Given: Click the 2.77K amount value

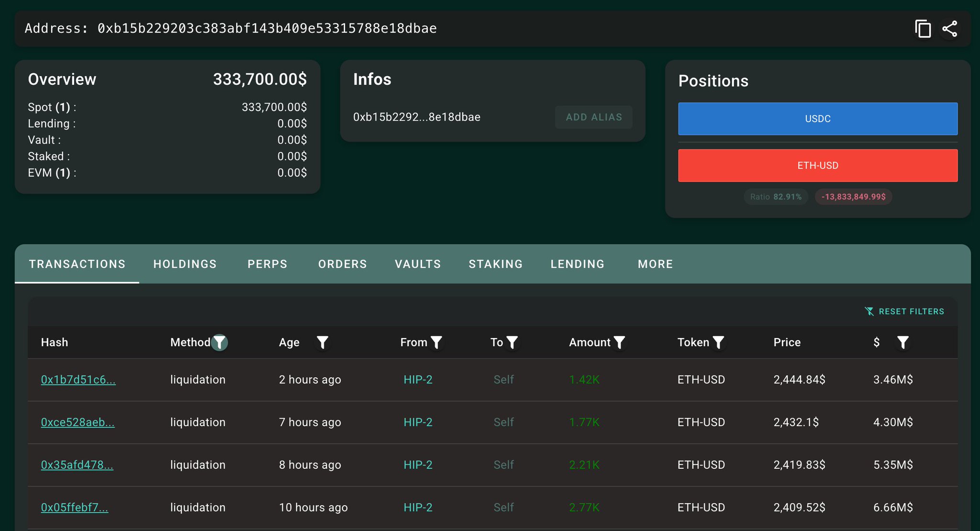Looking at the screenshot, I should pos(584,508).
